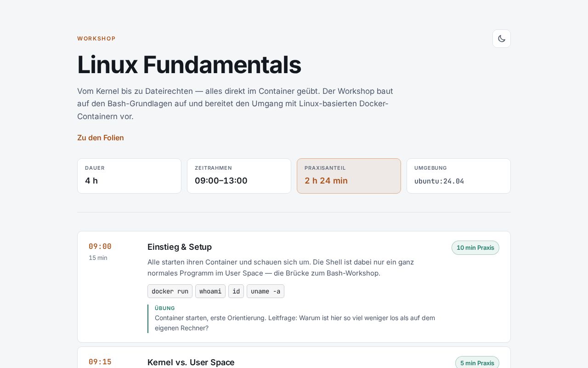Open the 'Kernel vs. User Space' session title
The image size is (588, 368).
click(x=191, y=362)
